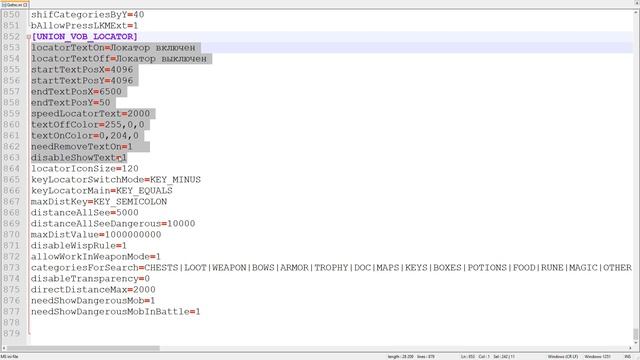Click line number 873 in the margin
640x360 pixels.
point(11,268)
